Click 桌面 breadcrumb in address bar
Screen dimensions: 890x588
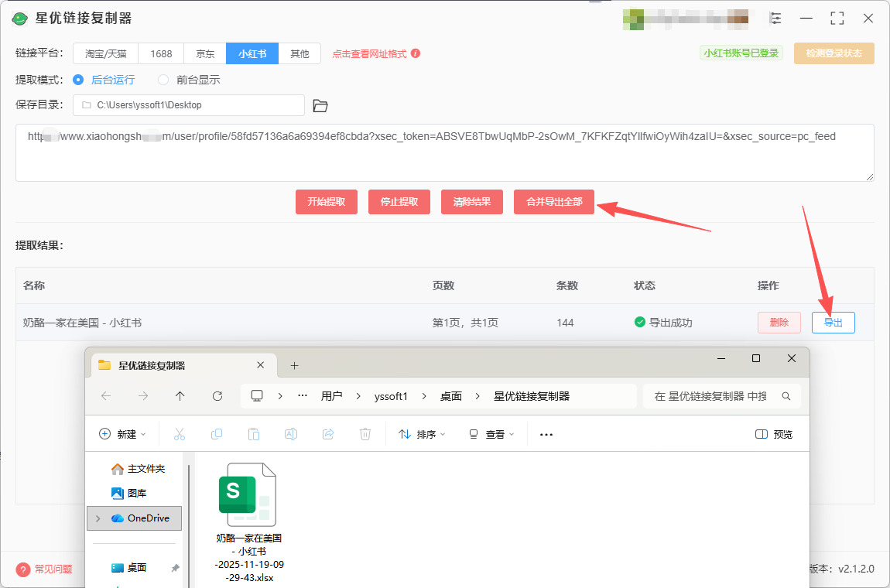450,396
